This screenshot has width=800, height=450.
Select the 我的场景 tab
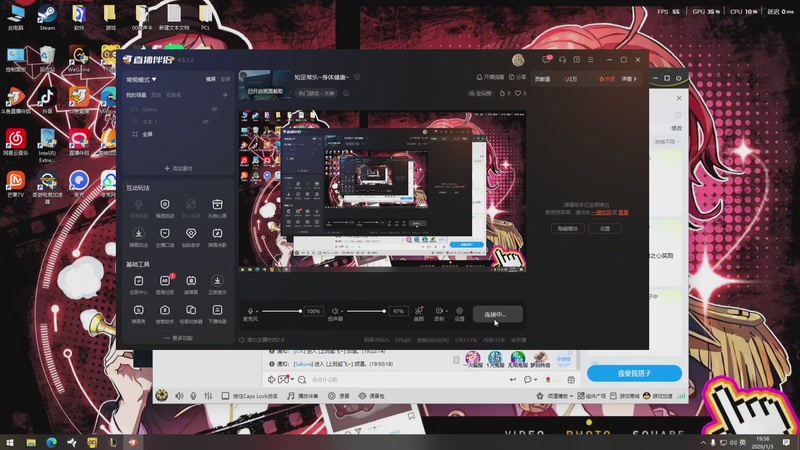(x=136, y=95)
